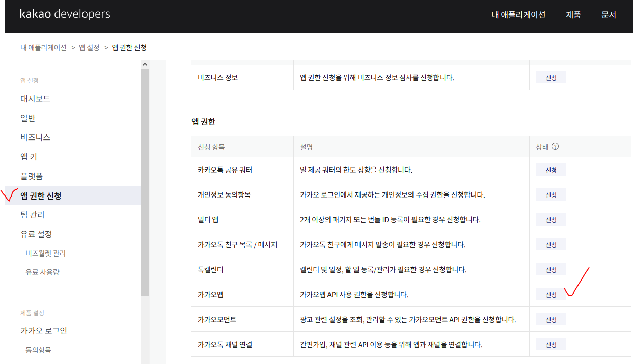Screen dimensions: 633x364
Task: Click the 카카오맵 row label
Action: (x=210, y=294)
